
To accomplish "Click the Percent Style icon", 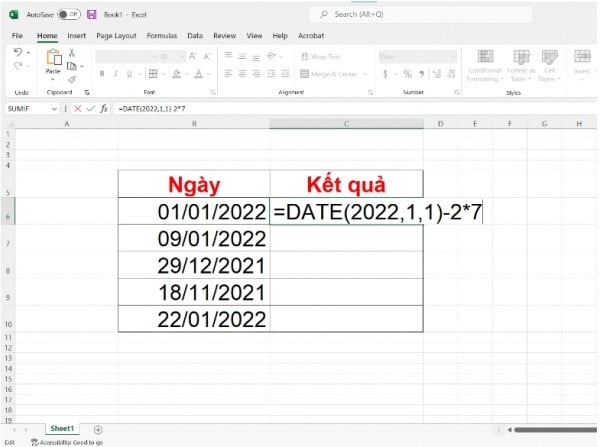I will [408, 74].
